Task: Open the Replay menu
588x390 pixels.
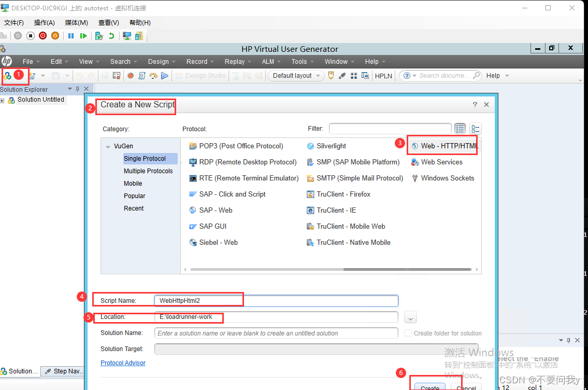Action: [x=238, y=62]
